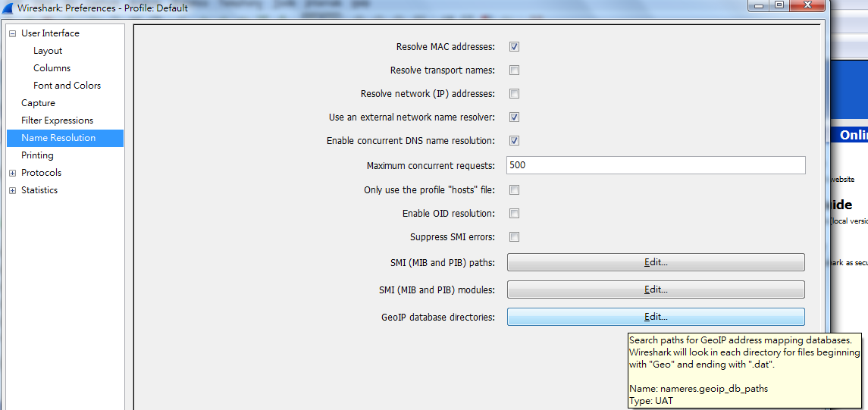
Task: Edit SMI (MIB and PIB) paths
Action: pos(656,262)
